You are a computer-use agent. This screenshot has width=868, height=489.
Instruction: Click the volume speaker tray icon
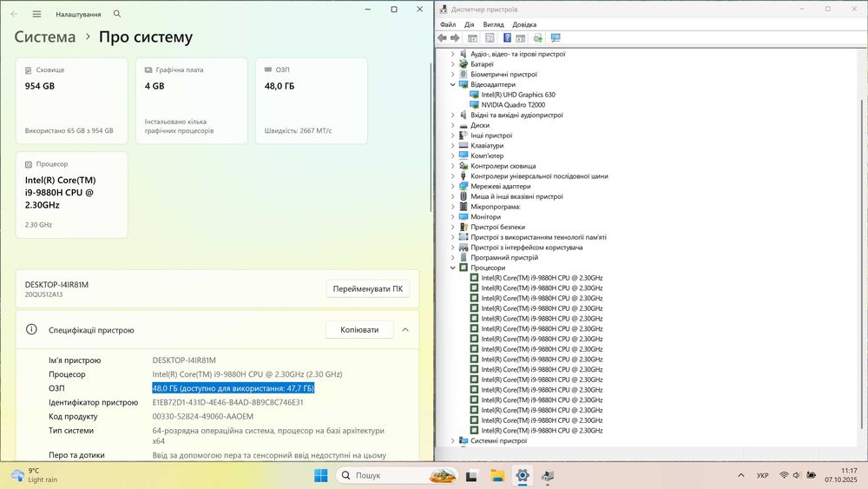pos(797,475)
